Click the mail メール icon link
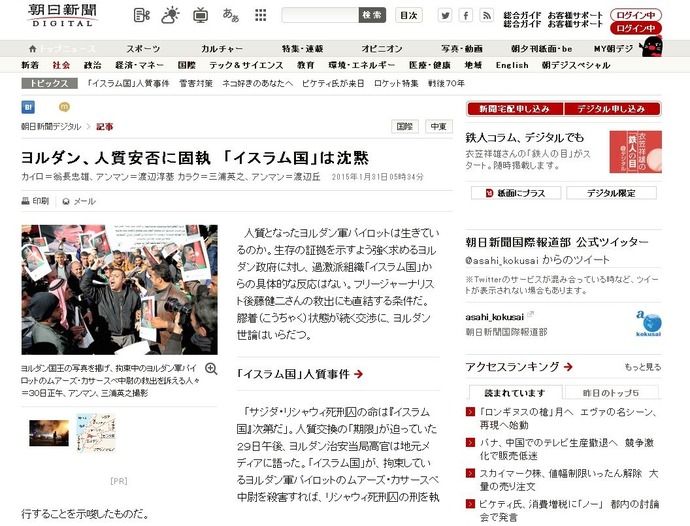Image resolution: width=690 pixels, height=526 pixels. (79, 201)
